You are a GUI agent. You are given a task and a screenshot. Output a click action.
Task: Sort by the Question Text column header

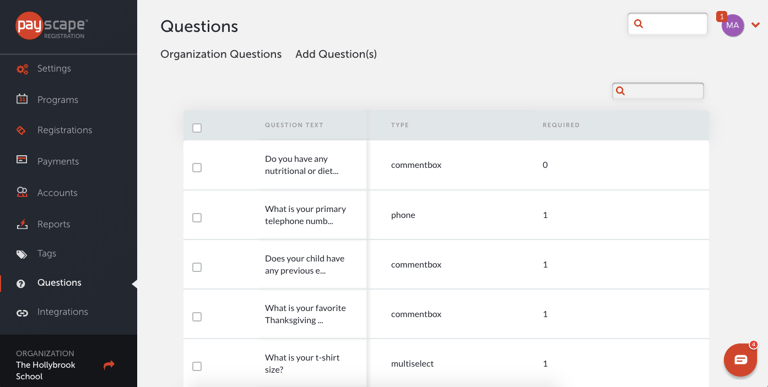pos(294,125)
